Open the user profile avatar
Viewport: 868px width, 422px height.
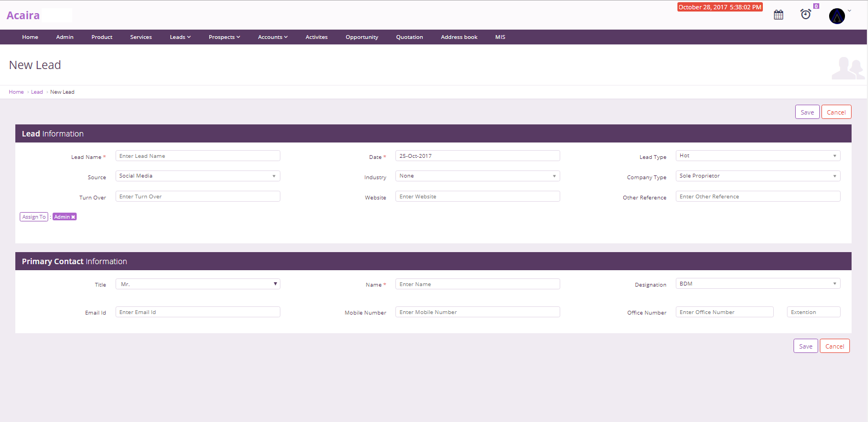pyautogui.click(x=837, y=16)
